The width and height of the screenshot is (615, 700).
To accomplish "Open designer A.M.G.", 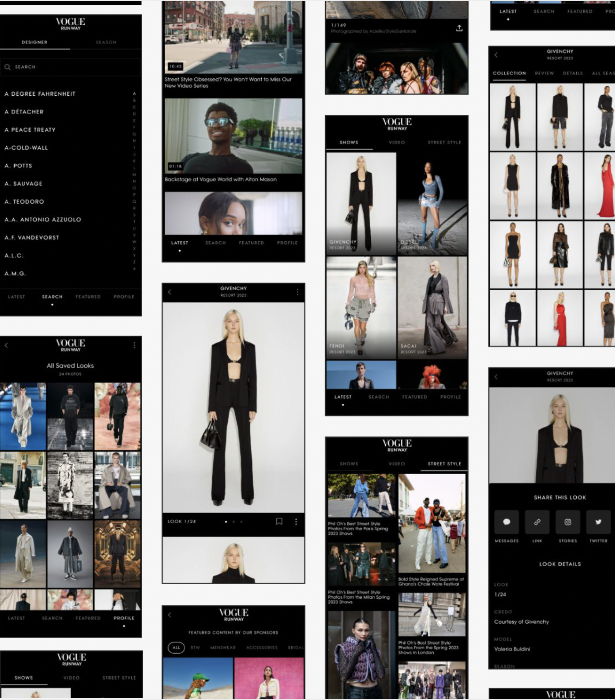I will (15, 273).
